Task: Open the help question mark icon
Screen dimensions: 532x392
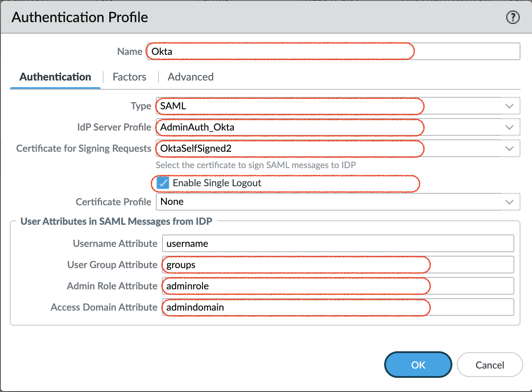Action: pyautogui.click(x=513, y=18)
